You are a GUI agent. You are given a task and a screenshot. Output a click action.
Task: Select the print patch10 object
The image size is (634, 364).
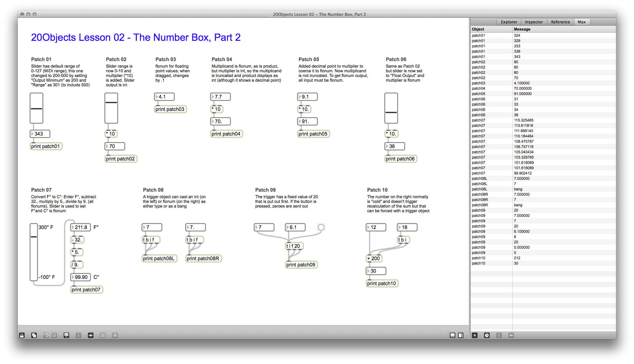point(382,283)
